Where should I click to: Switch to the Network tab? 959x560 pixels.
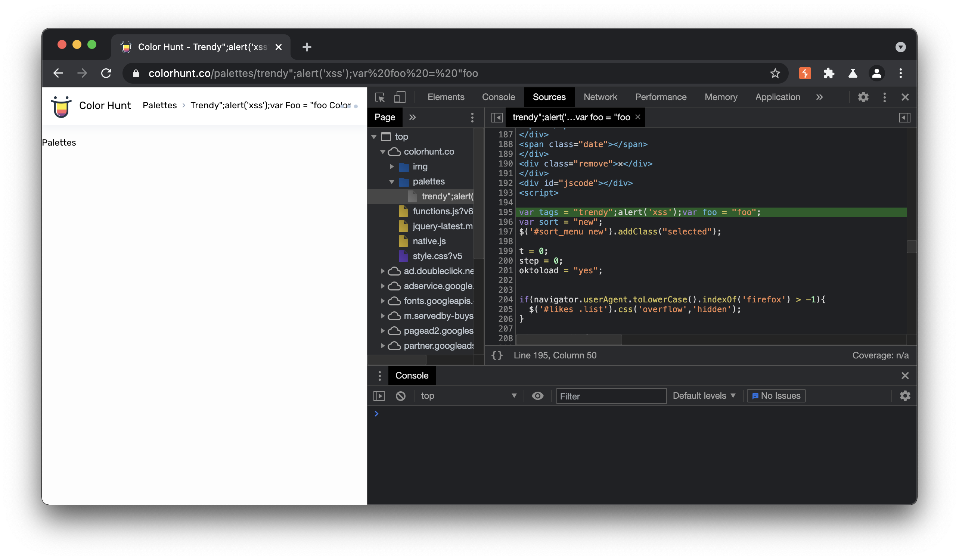[x=600, y=97]
